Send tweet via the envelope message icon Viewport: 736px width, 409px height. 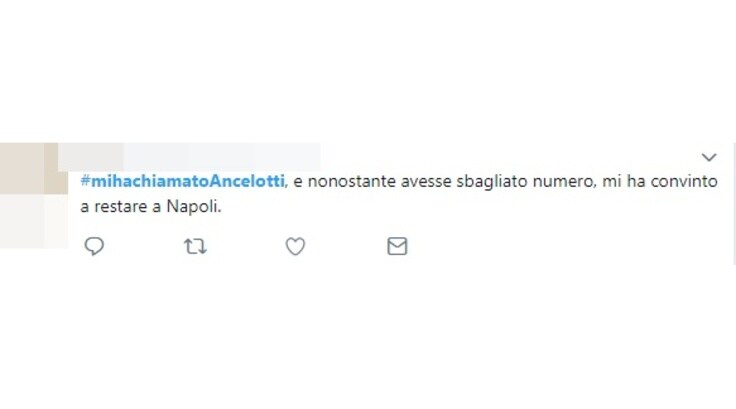coord(397,246)
